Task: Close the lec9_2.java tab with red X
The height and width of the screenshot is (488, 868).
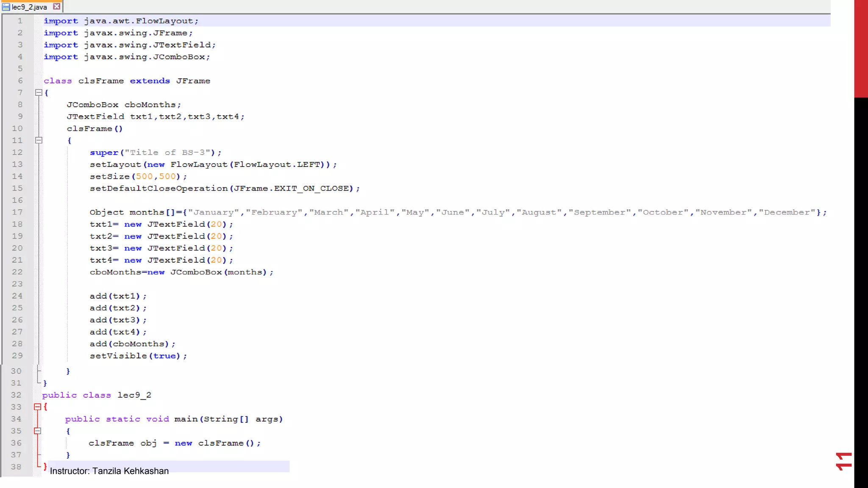Action: 56,6
